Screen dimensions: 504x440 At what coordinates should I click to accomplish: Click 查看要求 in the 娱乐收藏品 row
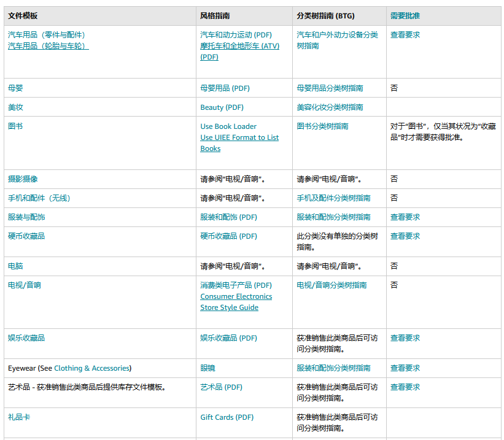tap(405, 338)
